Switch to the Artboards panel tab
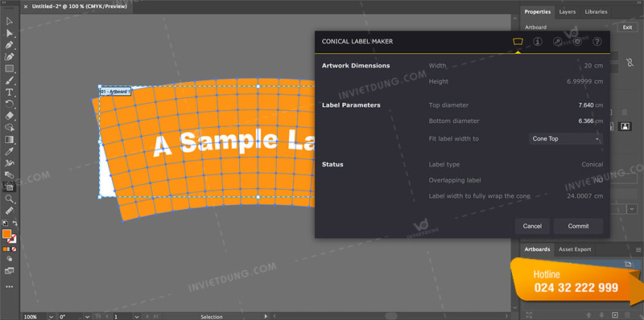This screenshot has width=644, height=320. point(537,249)
